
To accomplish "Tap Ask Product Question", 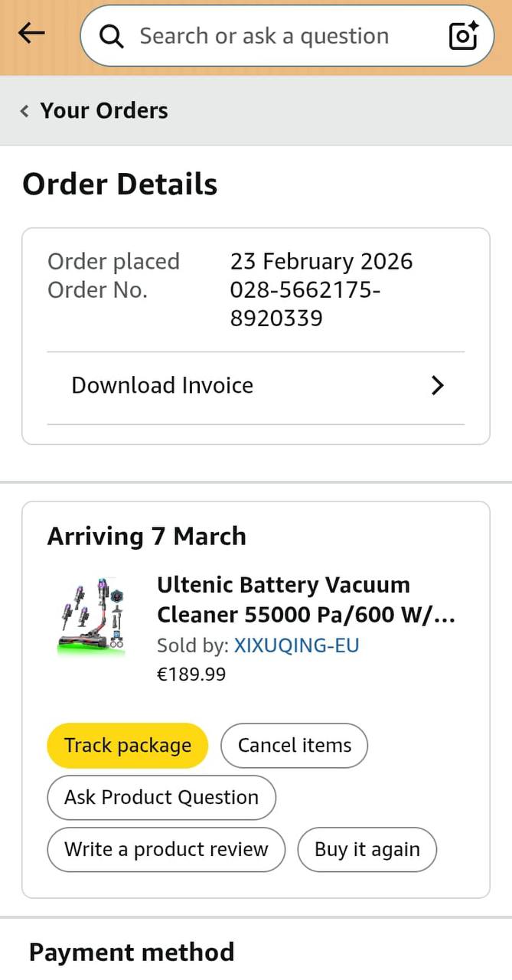I will pyautogui.click(x=161, y=797).
